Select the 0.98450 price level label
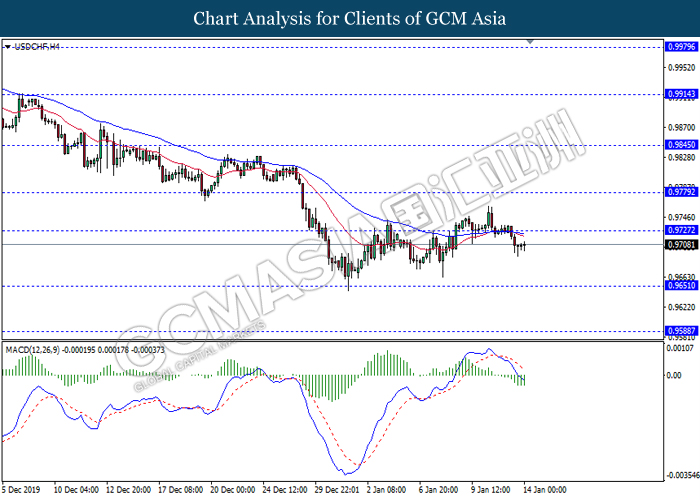The height and width of the screenshot is (500, 700). click(x=681, y=145)
